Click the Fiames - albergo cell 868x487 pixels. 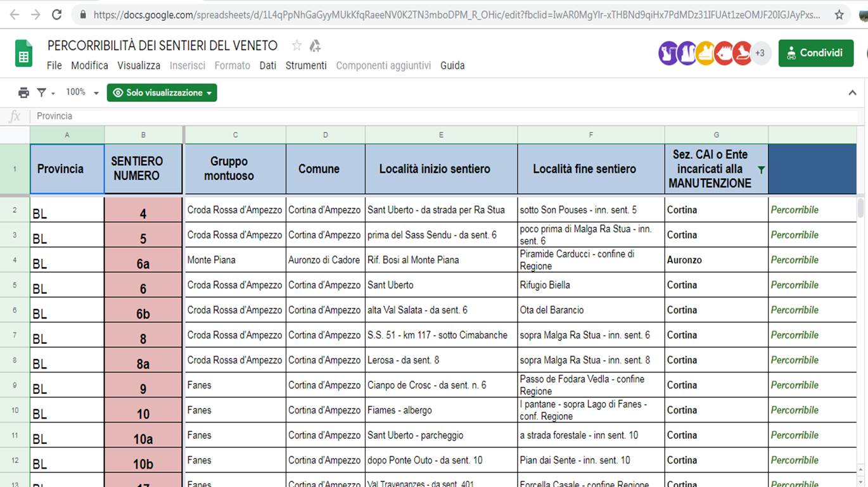[441, 410]
